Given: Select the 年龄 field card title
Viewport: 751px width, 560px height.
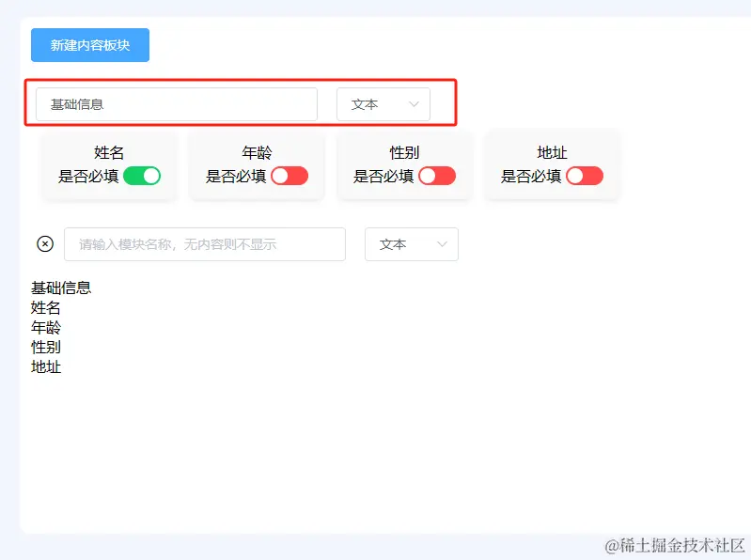Looking at the screenshot, I should [257, 152].
